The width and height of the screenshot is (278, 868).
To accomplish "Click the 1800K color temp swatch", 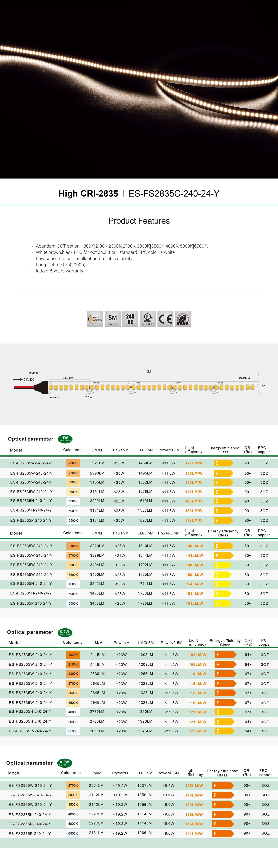I will tap(73, 655).
